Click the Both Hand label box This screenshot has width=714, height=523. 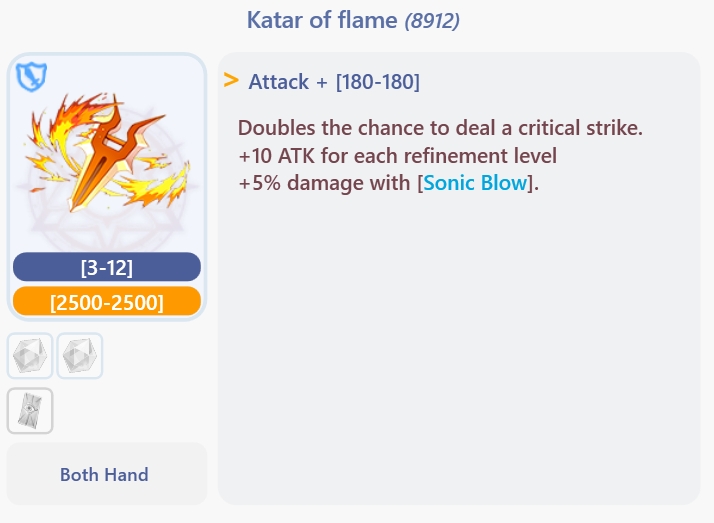105,475
